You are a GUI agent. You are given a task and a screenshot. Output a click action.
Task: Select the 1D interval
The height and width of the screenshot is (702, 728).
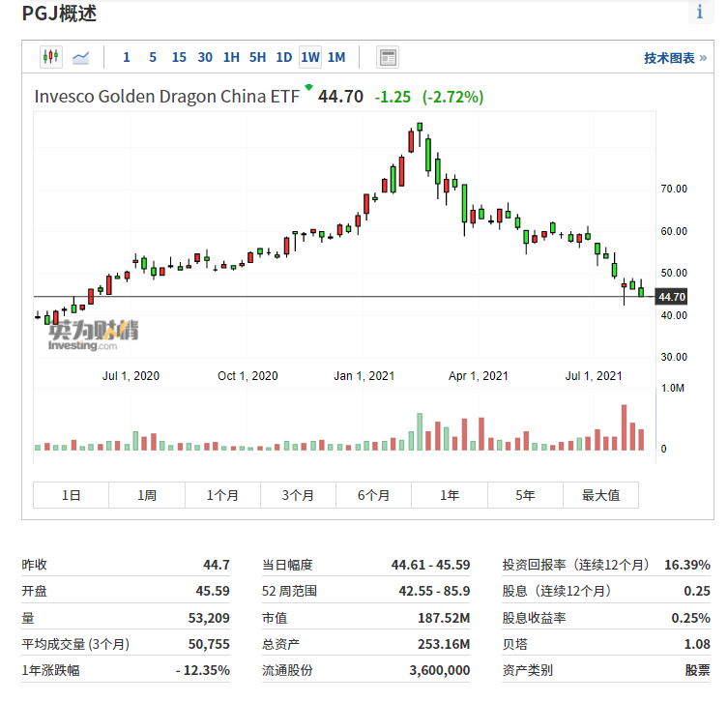(283, 58)
